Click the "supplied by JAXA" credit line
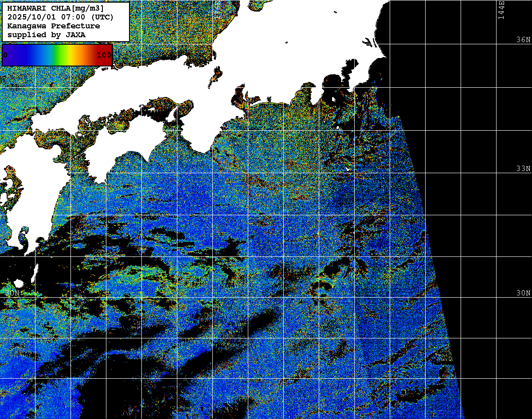Image resolution: width=532 pixels, height=419 pixels. (x=47, y=35)
